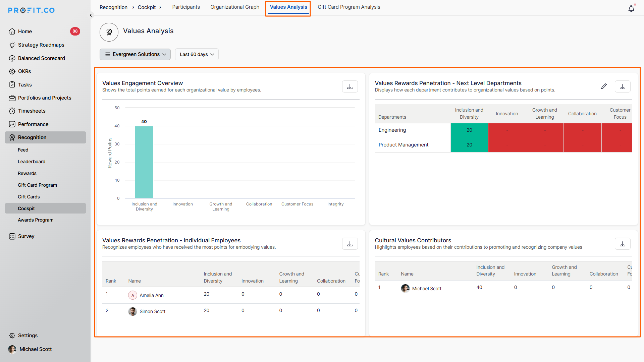Screen dimensions: 644x362
Task: Open the Awards Program page
Action: (x=36, y=220)
